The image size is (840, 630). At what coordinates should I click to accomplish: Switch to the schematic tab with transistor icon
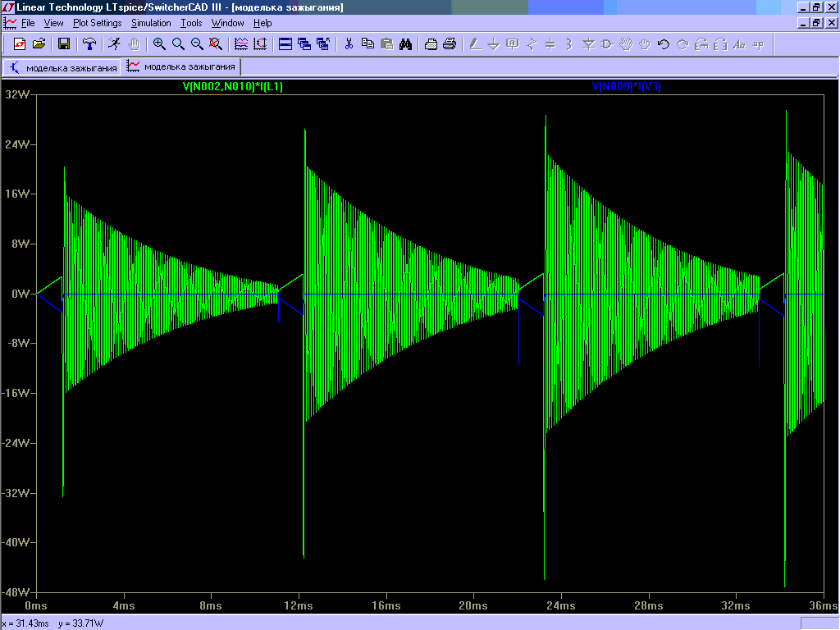pos(62,67)
